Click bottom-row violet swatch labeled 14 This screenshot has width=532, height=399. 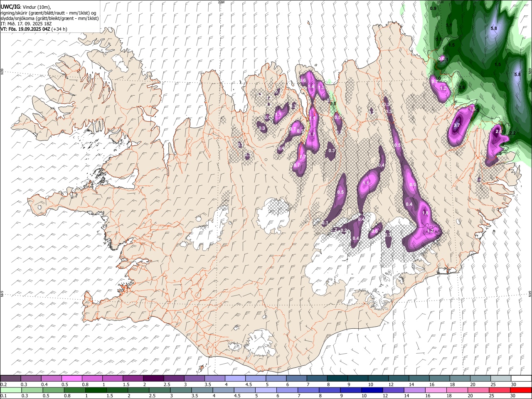[415, 390]
